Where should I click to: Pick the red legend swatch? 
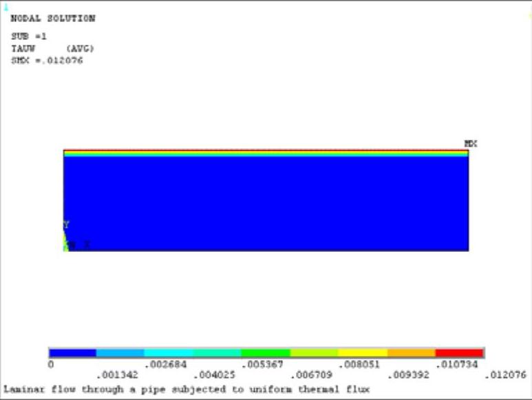[460, 353]
